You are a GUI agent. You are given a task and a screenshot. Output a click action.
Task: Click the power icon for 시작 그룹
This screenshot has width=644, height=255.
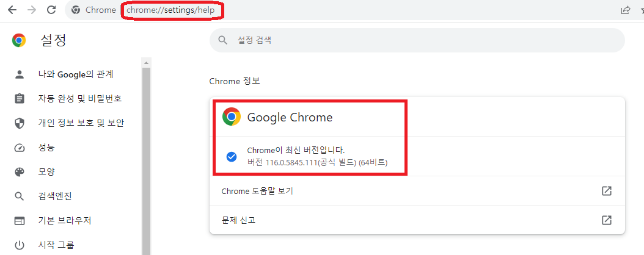coord(20,246)
